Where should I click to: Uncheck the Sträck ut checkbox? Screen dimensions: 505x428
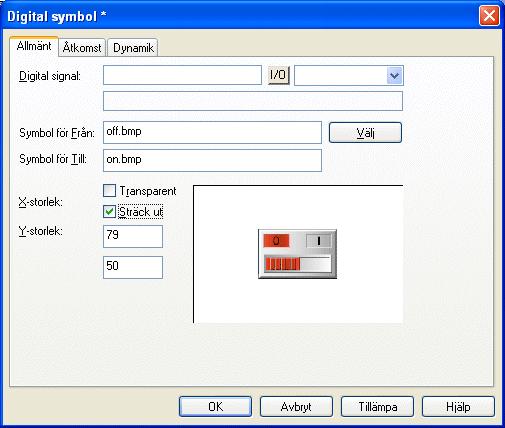[x=109, y=212]
